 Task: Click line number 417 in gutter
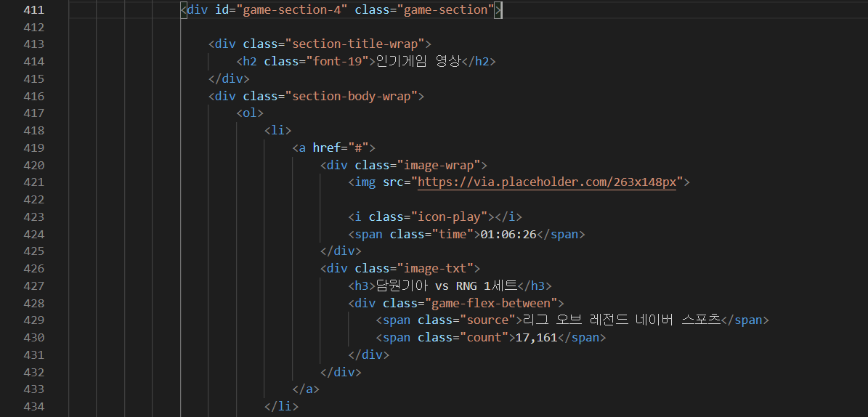coord(34,113)
